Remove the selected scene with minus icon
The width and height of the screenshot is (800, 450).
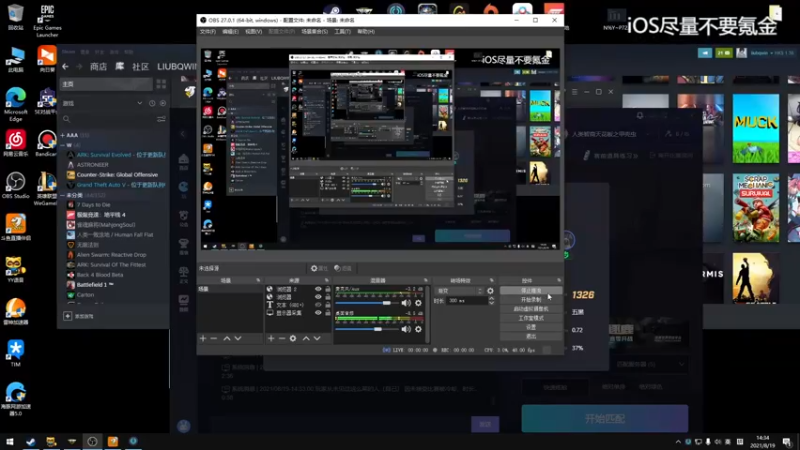(214, 338)
